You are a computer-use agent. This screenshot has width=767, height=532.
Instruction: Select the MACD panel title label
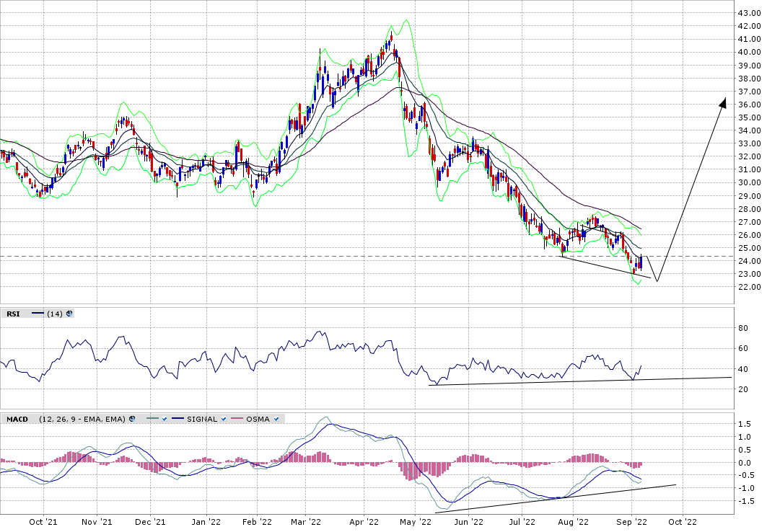tap(17, 419)
